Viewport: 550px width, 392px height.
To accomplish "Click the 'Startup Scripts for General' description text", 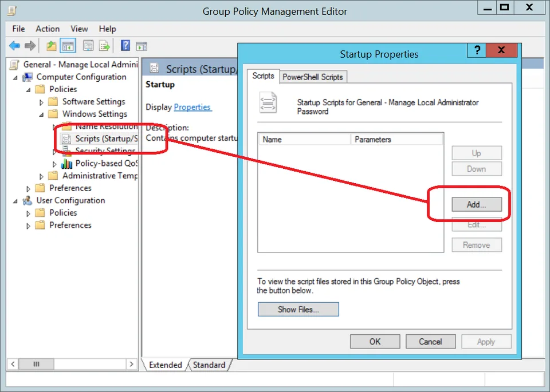I will point(388,107).
